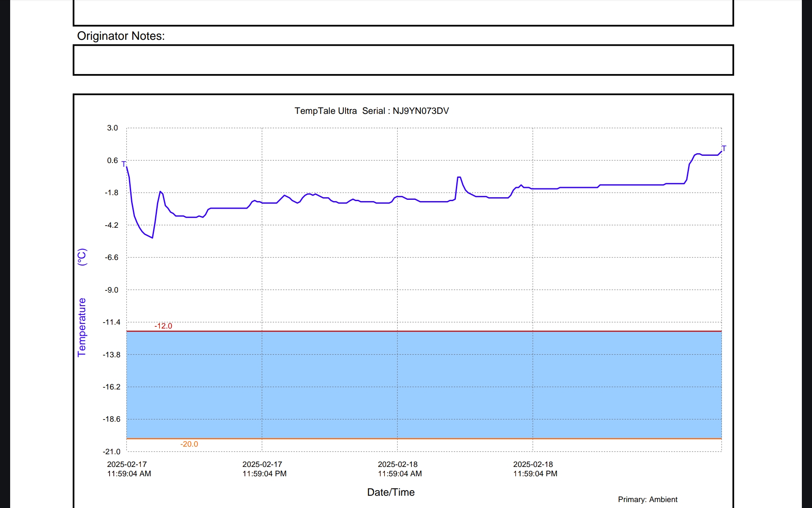Click the Primary: Ambient legend text
Screen dimensions: 812x508
(x=647, y=500)
